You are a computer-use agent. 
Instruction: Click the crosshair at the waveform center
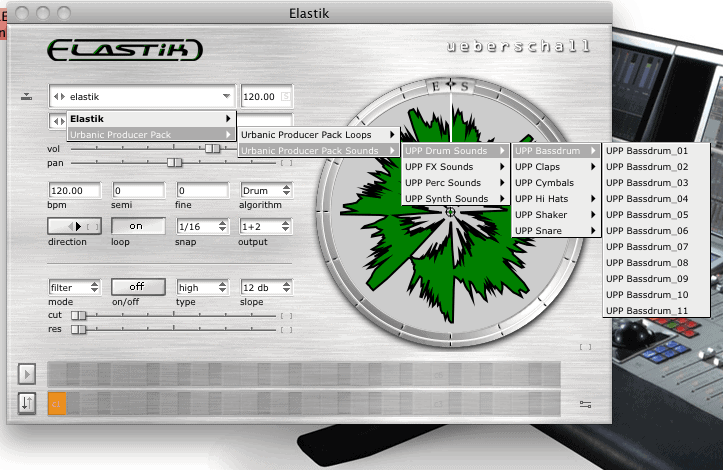pos(450,211)
